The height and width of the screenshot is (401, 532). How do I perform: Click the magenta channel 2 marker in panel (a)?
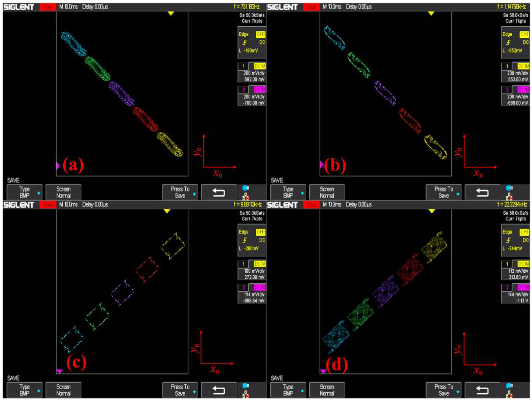pyautogui.click(x=58, y=166)
